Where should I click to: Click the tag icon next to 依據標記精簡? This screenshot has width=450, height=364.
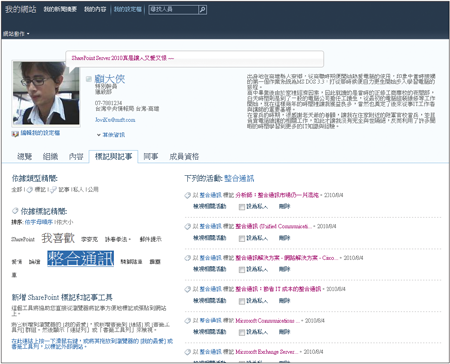(x=15, y=211)
